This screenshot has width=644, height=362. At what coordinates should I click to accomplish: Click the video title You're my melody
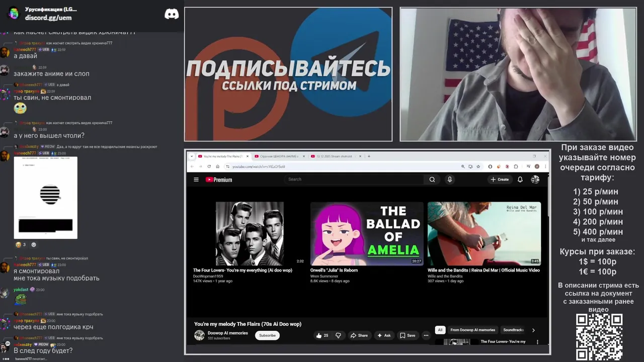click(x=248, y=324)
